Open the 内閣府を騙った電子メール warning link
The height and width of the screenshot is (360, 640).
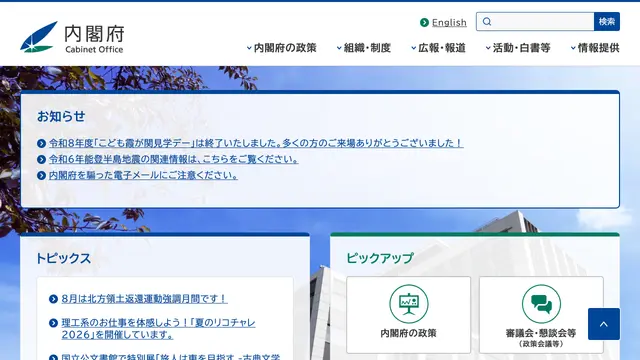point(143,176)
